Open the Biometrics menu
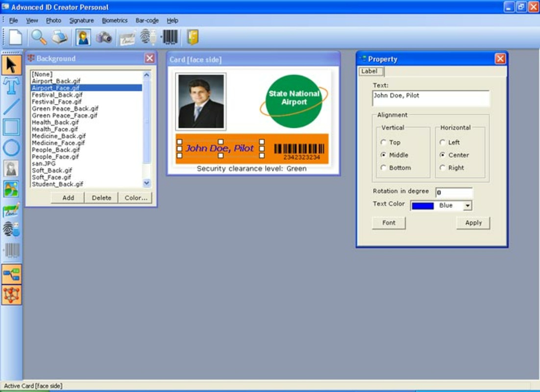This screenshot has width=540, height=392. 114,21
